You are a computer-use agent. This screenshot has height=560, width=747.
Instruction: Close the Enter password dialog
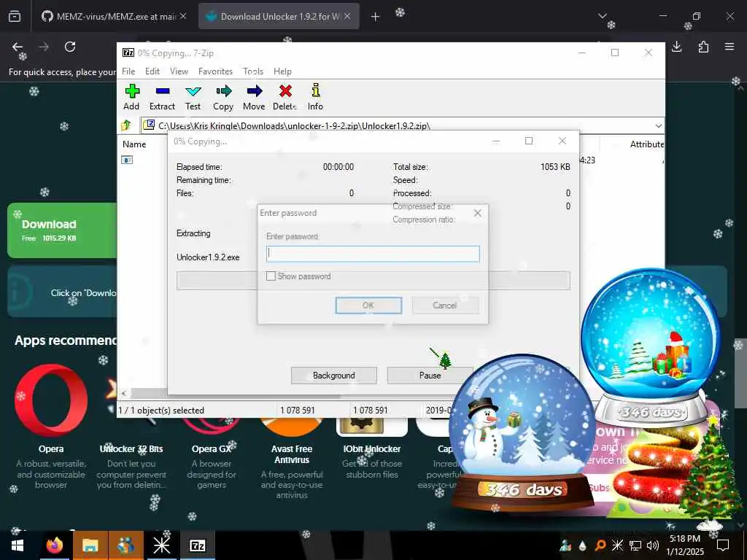478,214
